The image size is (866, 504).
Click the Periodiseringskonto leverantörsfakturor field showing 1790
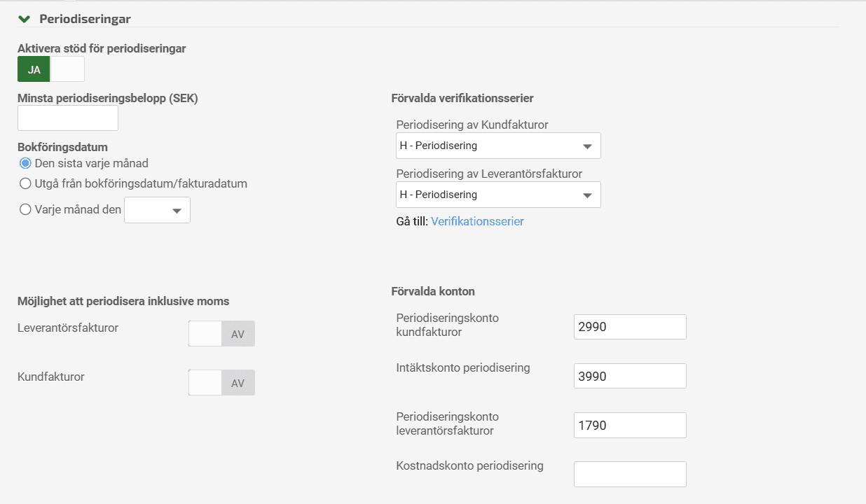(x=630, y=425)
